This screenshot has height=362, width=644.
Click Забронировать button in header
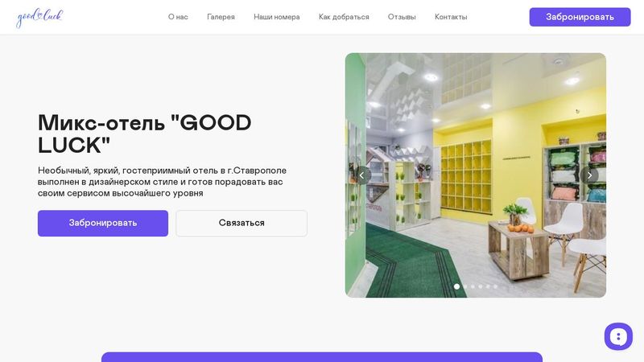point(580,17)
